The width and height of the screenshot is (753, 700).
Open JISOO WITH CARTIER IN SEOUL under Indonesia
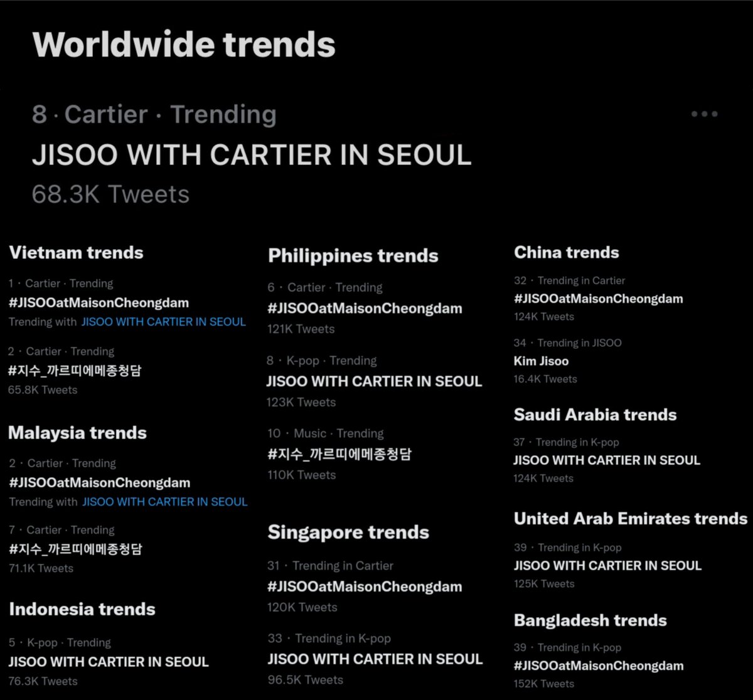coord(109,662)
